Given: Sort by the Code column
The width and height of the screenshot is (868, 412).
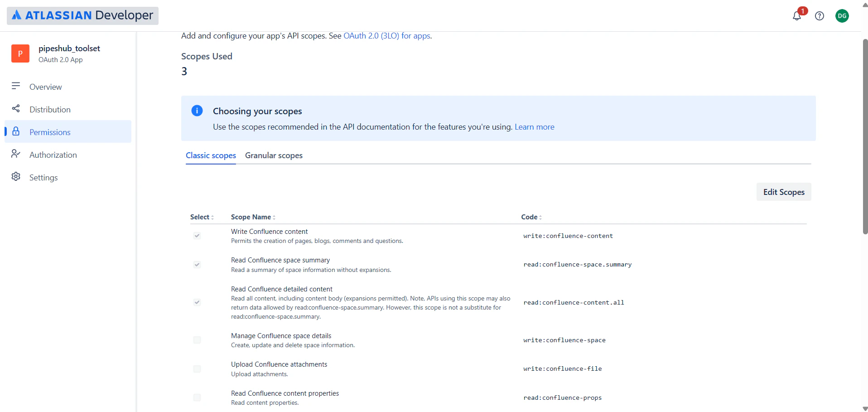Looking at the screenshot, I should pos(531,217).
